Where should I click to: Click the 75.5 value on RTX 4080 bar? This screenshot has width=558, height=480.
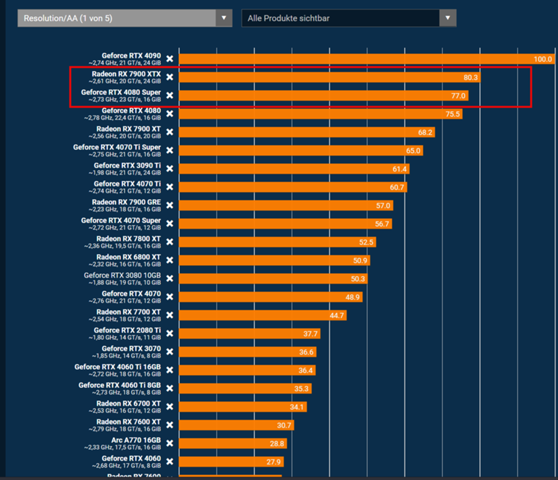click(453, 114)
